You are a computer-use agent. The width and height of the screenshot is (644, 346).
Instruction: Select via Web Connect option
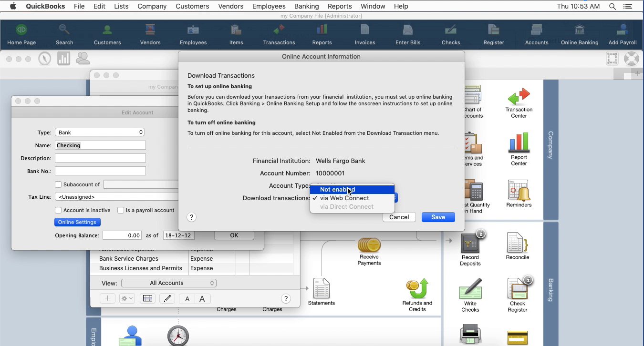pyautogui.click(x=352, y=198)
